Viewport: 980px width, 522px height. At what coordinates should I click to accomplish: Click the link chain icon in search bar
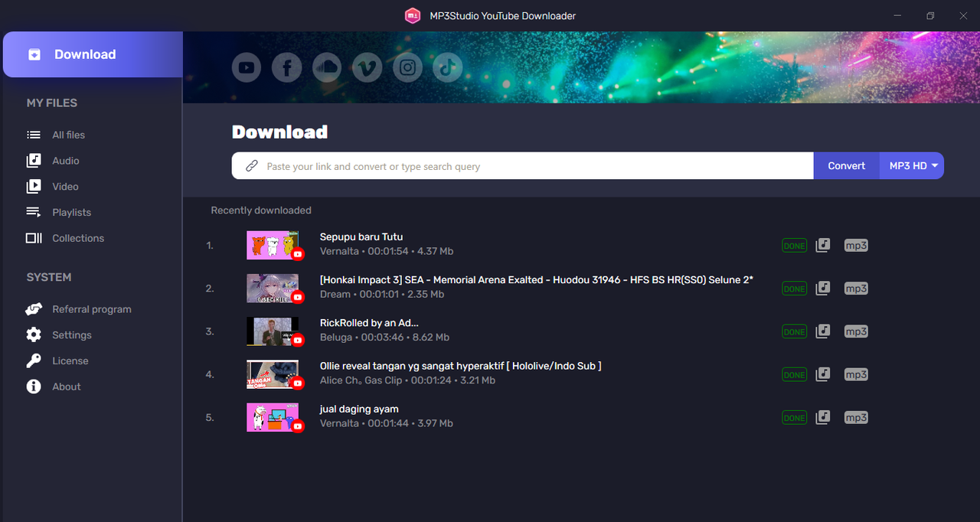click(x=251, y=166)
